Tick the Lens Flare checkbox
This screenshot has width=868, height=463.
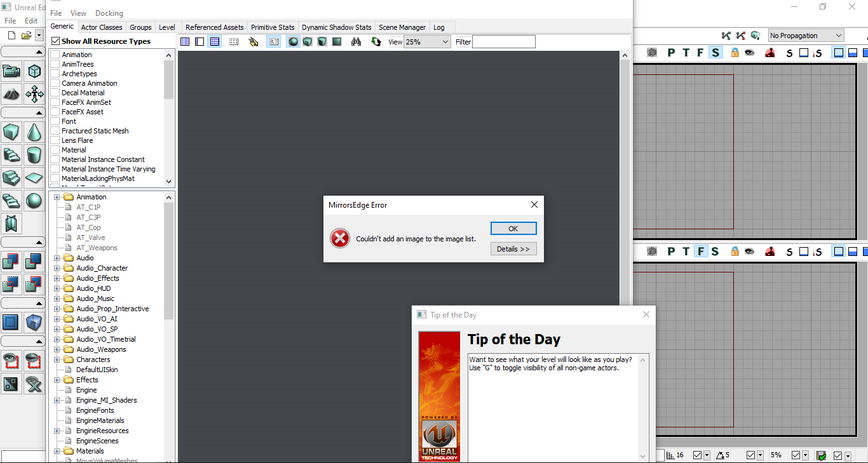point(55,140)
